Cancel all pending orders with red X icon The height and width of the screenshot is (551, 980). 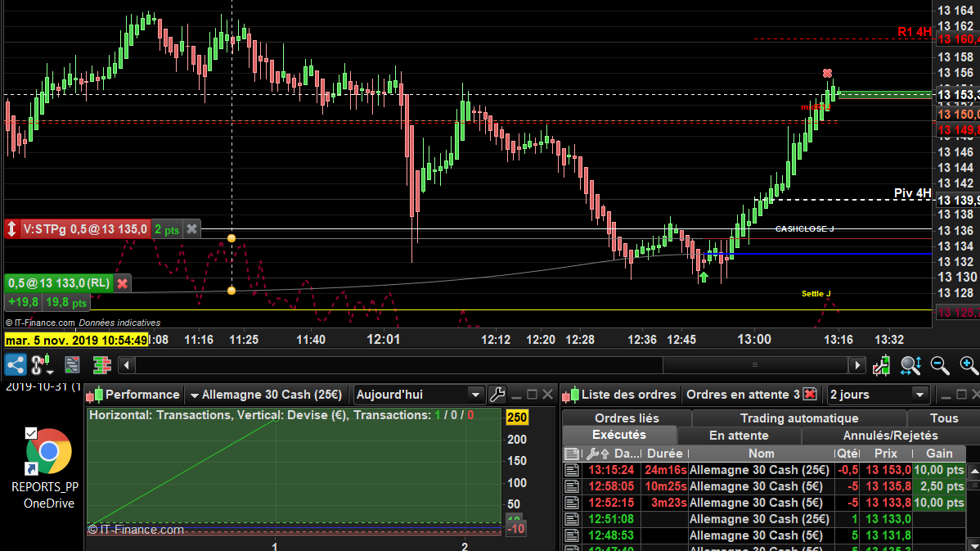click(x=810, y=394)
